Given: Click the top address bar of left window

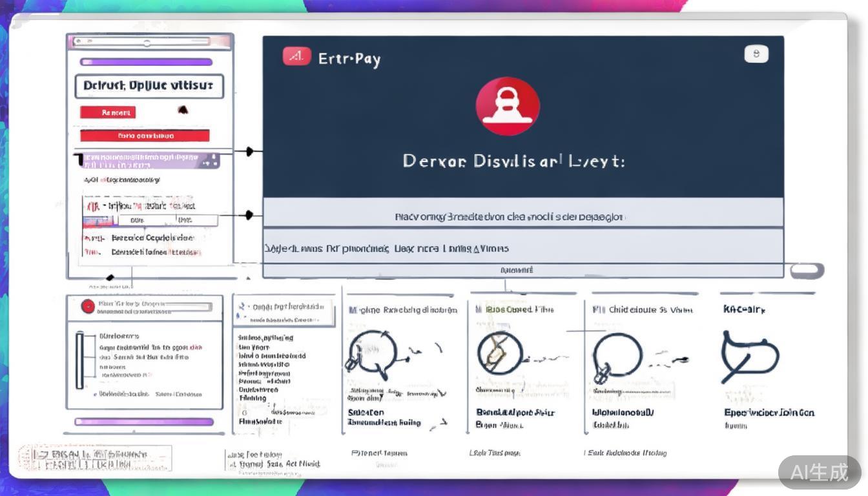Looking at the screenshot, I should point(148,42).
